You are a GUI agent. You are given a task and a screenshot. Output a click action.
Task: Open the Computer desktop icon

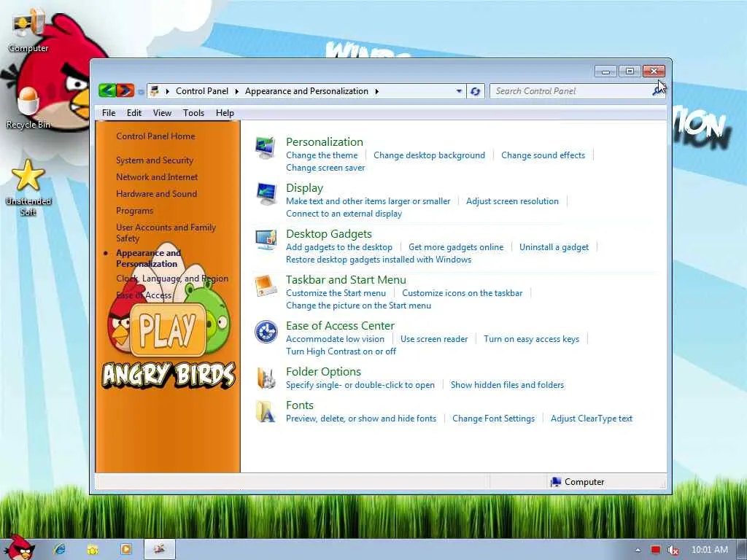click(x=28, y=29)
